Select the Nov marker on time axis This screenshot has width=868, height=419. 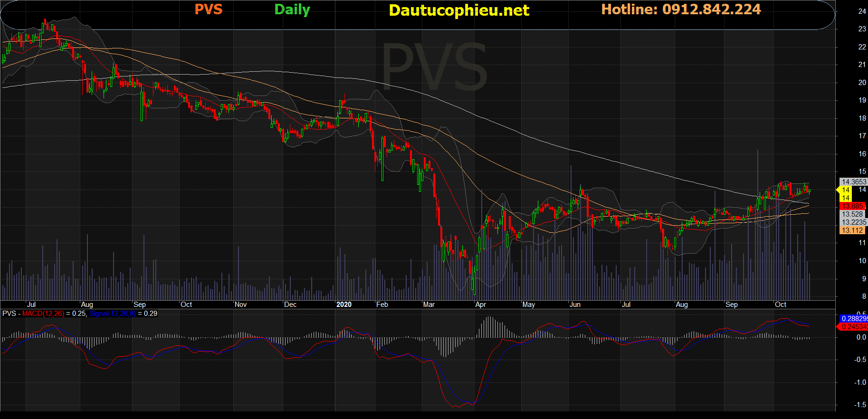click(240, 305)
